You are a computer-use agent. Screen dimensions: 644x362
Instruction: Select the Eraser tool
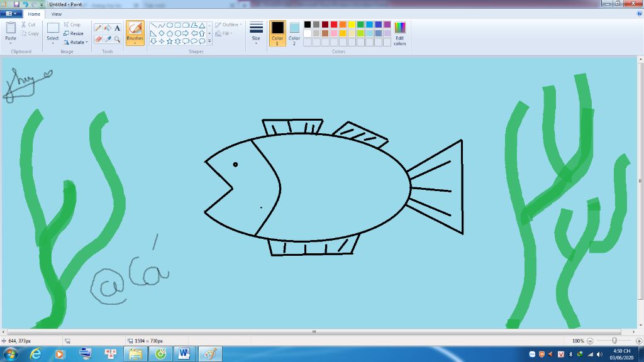[98, 39]
